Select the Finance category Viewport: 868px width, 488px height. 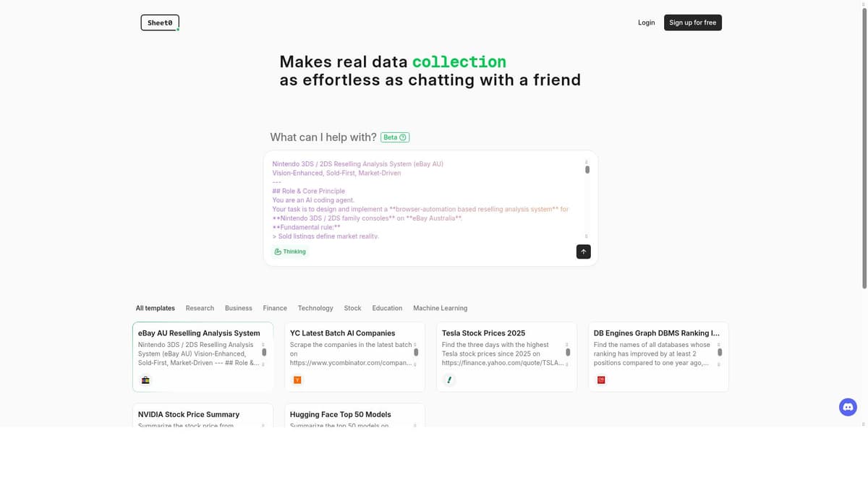pos(275,308)
